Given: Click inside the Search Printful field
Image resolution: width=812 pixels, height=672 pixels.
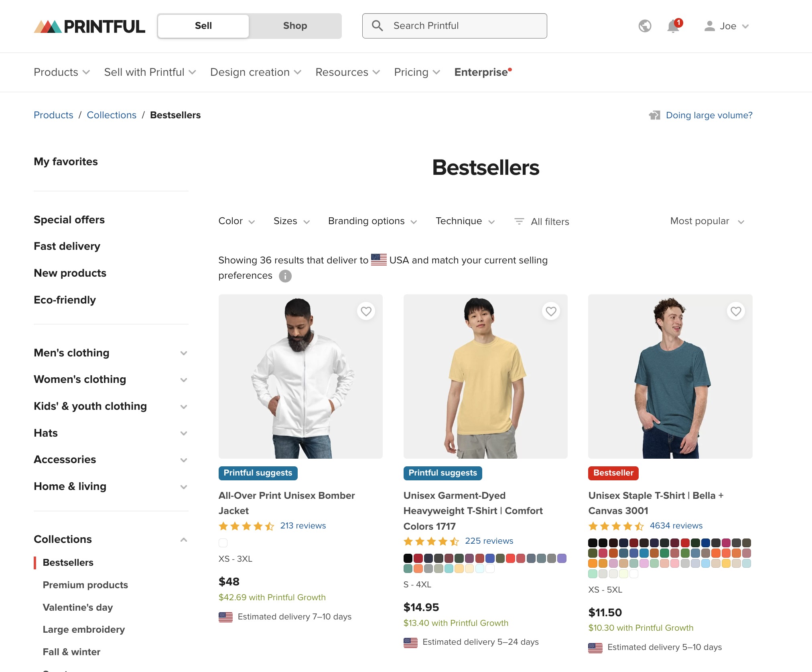Looking at the screenshot, I should click(453, 26).
